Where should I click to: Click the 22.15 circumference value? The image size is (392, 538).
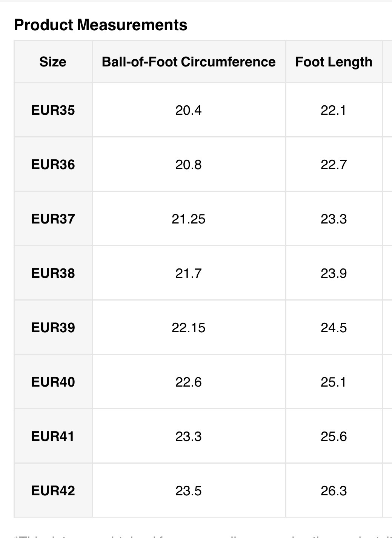[189, 328]
